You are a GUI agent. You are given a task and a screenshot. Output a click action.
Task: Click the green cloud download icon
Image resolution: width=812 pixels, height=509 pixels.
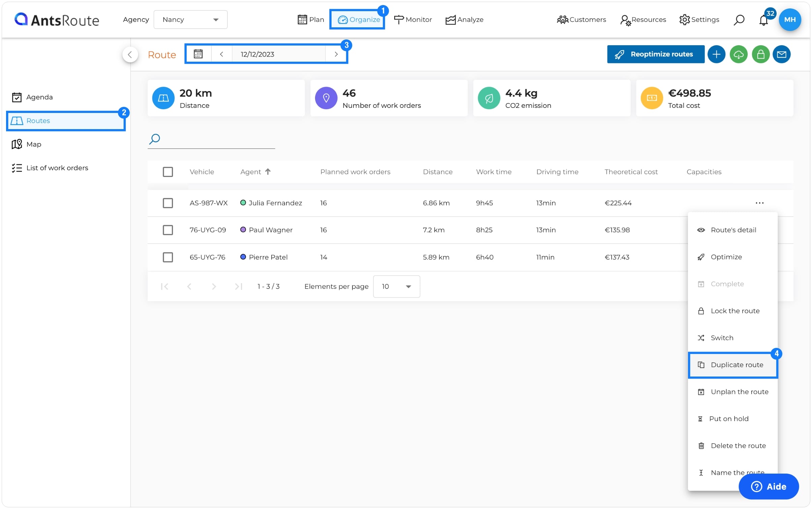[739, 54]
